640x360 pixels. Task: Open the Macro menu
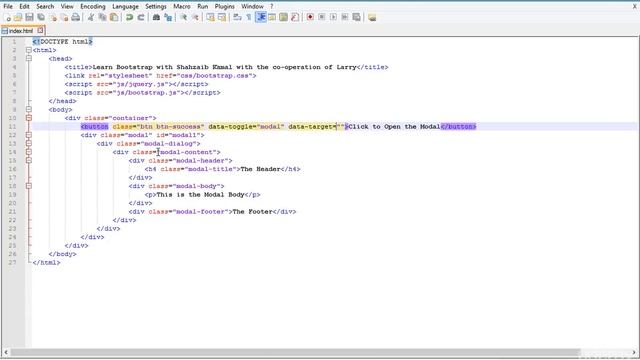(x=182, y=7)
